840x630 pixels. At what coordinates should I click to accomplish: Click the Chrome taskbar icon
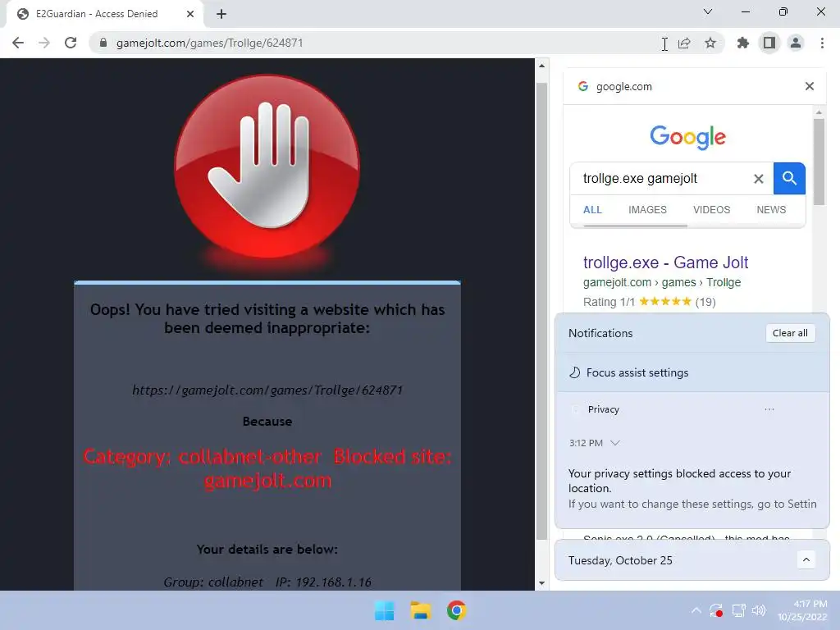point(456,610)
